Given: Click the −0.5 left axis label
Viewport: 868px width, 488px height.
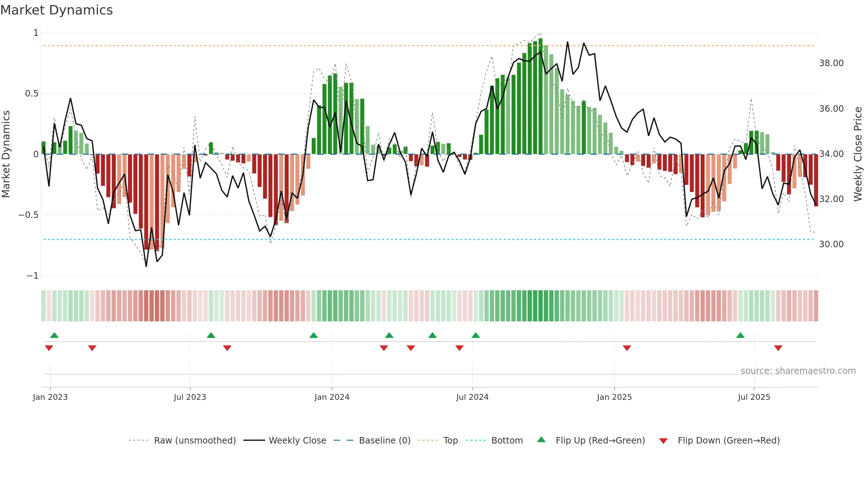Looking at the screenshot, I should point(29,215).
